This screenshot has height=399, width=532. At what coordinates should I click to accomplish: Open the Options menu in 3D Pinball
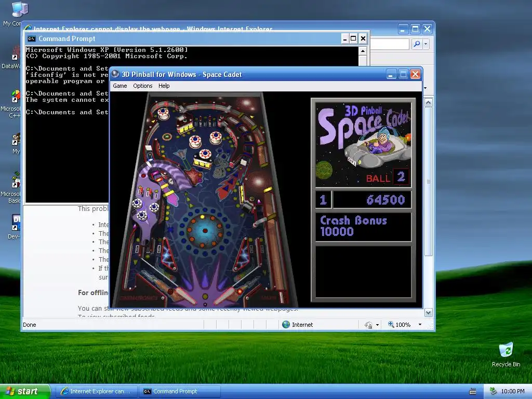[x=142, y=86]
